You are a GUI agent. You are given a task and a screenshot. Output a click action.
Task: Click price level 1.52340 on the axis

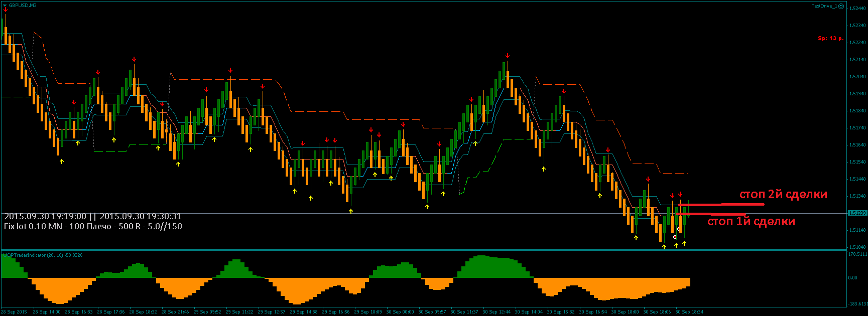856,25
